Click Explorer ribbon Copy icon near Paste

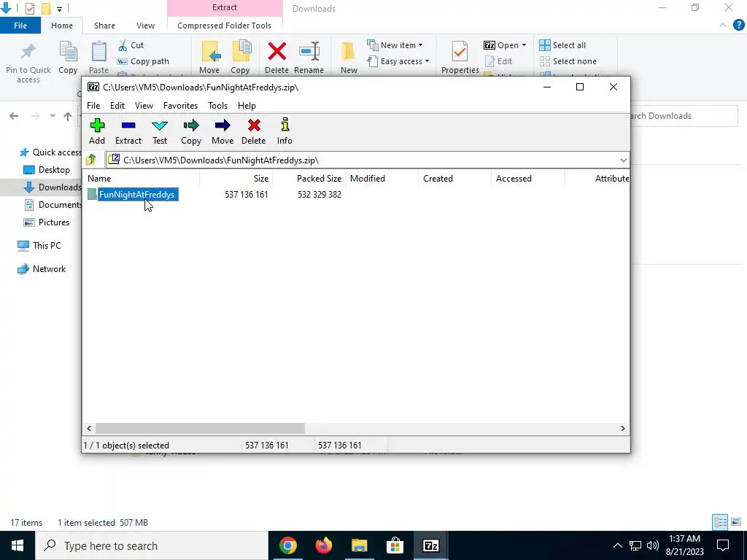[x=68, y=58]
